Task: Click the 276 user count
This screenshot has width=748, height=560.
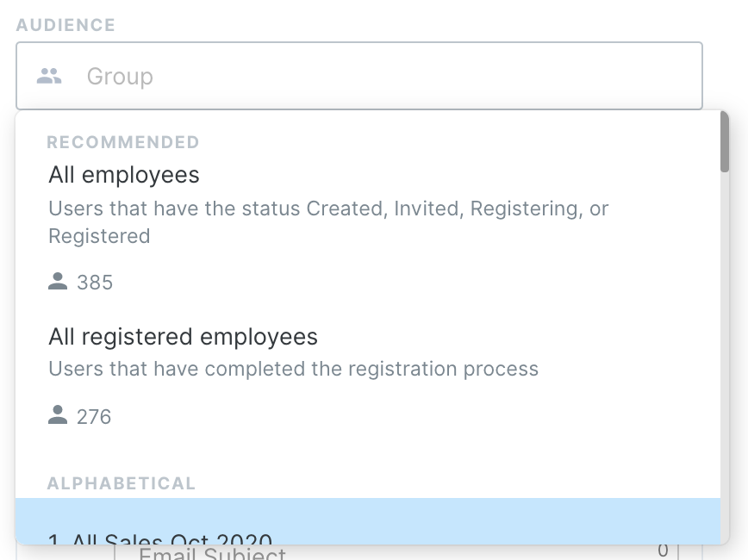Action: pyautogui.click(x=94, y=417)
